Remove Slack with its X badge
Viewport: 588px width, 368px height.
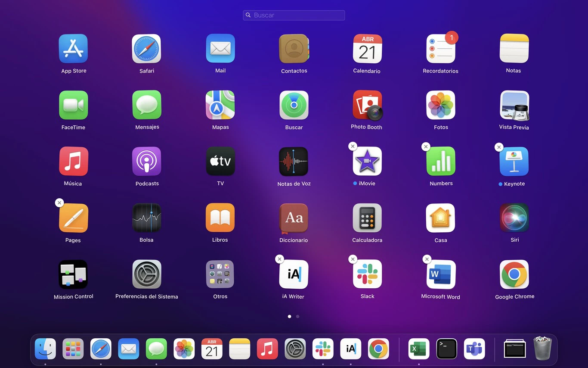click(x=353, y=259)
